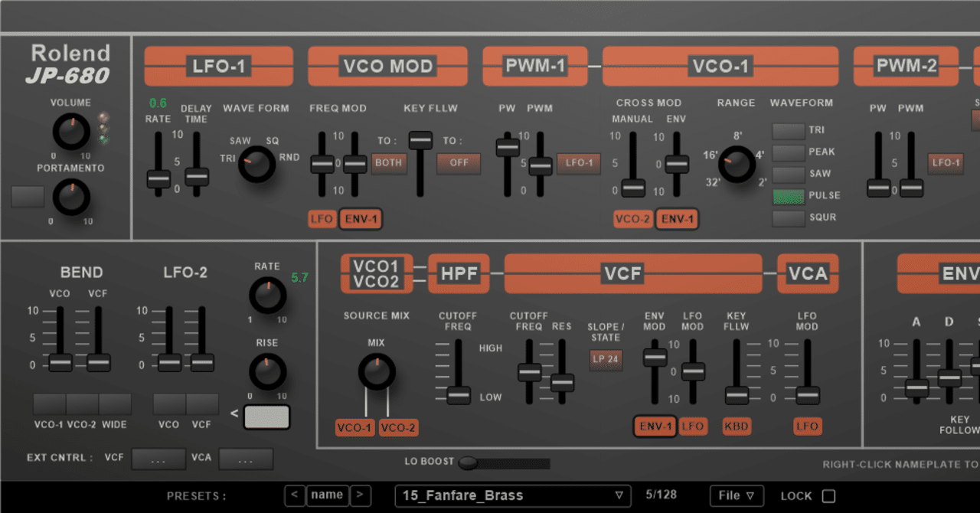Toggle LFO-2 VCF switch

202,404
